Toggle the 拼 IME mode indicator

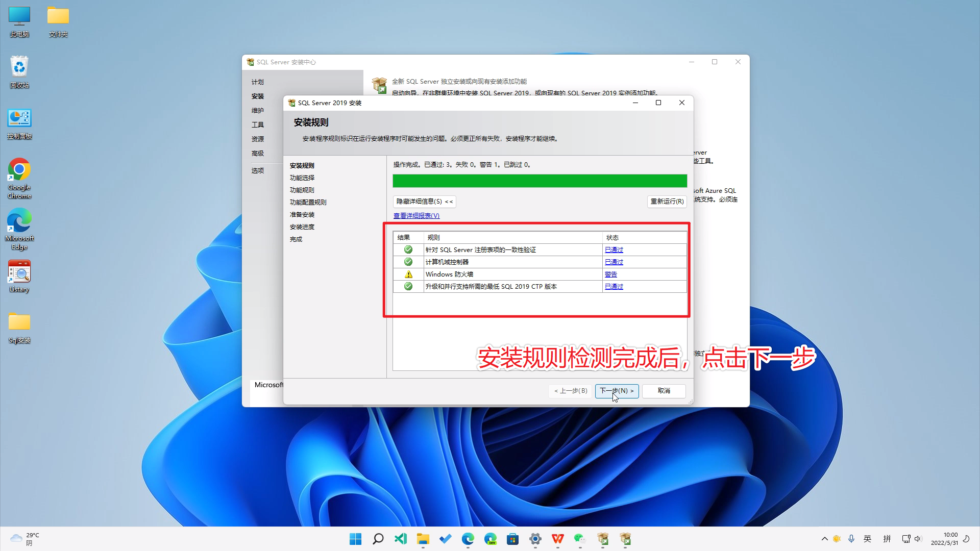coord(887,539)
